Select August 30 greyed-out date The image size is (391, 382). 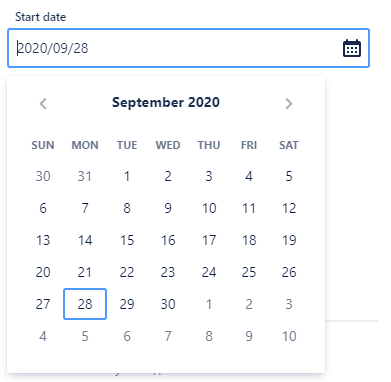click(43, 176)
